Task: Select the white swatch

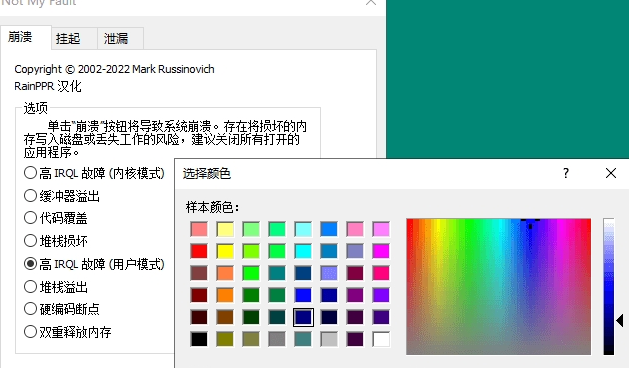Action: coord(381,339)
